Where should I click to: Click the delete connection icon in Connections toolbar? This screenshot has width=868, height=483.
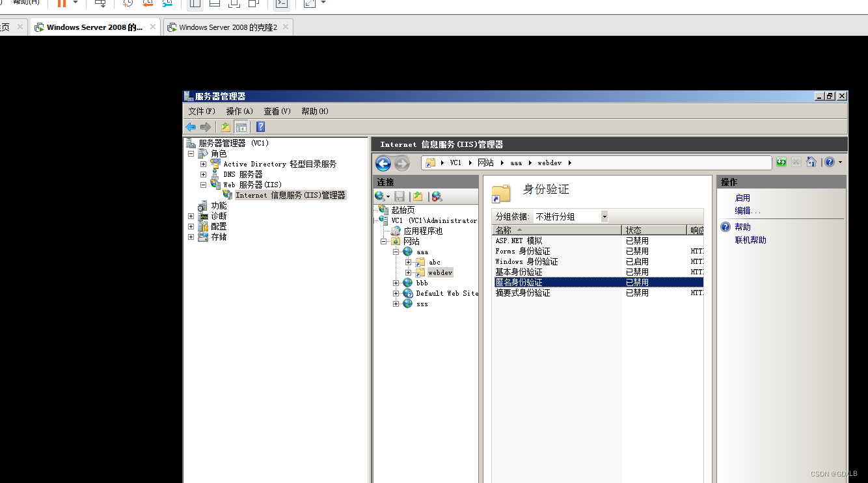[437, 196]
